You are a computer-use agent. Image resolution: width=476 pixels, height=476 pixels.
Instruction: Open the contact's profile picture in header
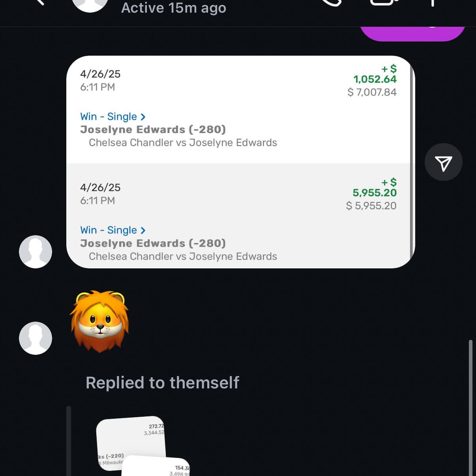[90, 4]
